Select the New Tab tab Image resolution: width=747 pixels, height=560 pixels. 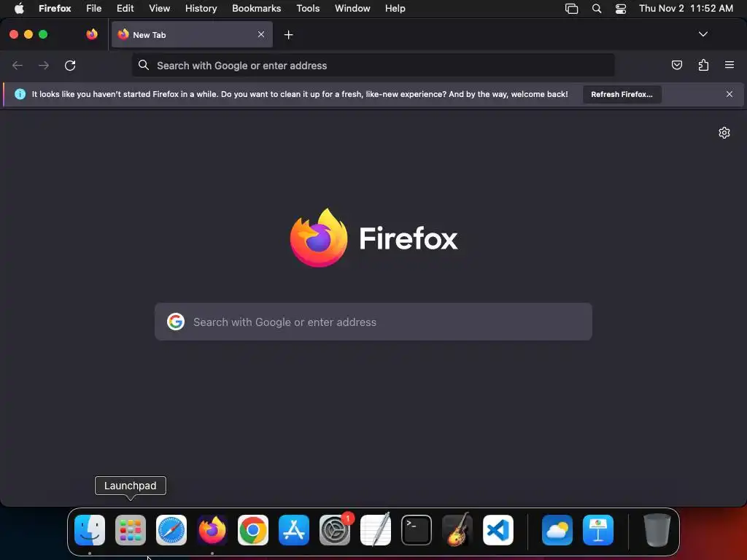point(192,34)
